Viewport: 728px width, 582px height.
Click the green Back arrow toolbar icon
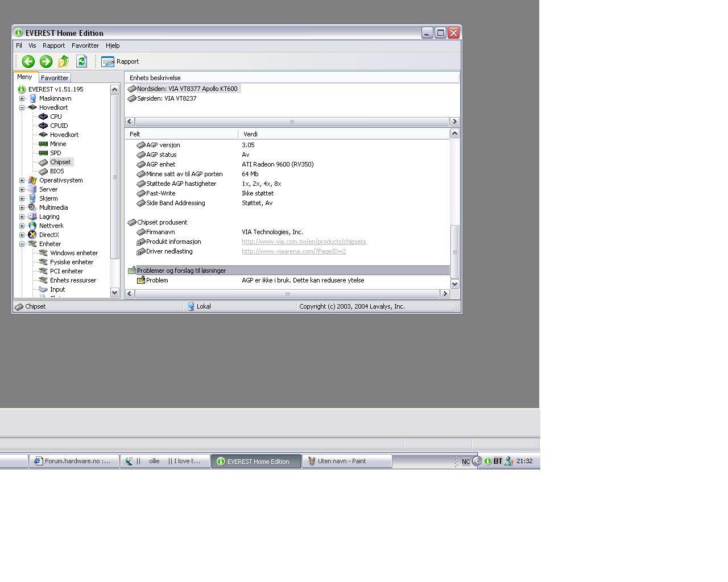coord(28,61)
